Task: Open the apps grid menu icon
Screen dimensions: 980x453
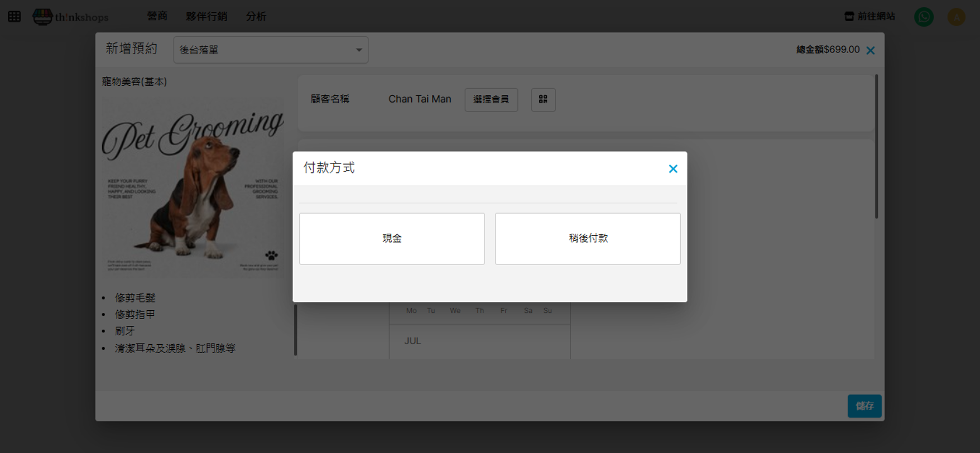Action: point(15,17)
